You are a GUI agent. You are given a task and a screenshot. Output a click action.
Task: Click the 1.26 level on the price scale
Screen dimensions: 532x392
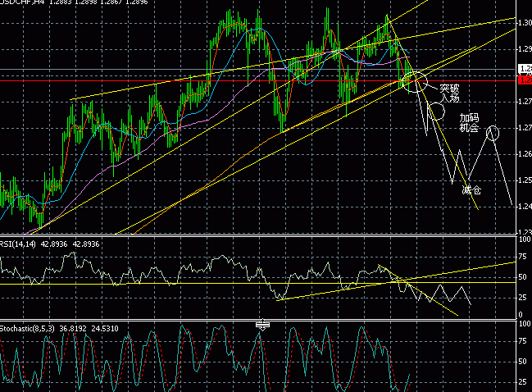click(525, 153)
